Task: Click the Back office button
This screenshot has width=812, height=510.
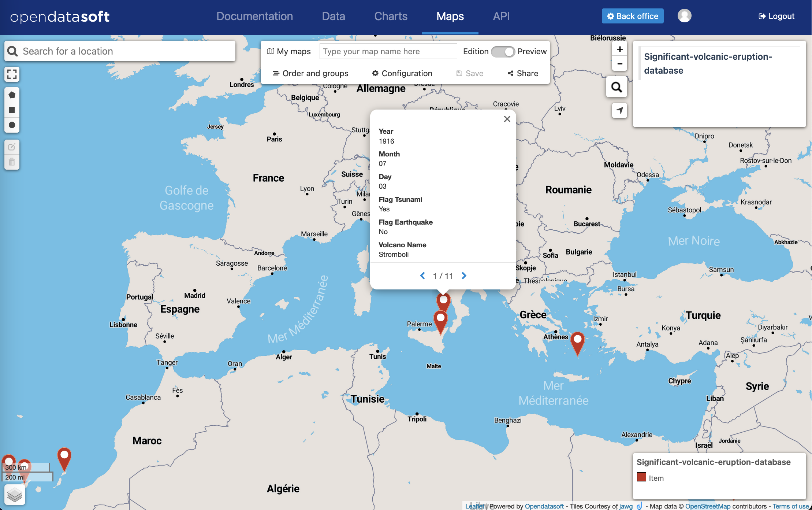Action: [x=632, y=16]
